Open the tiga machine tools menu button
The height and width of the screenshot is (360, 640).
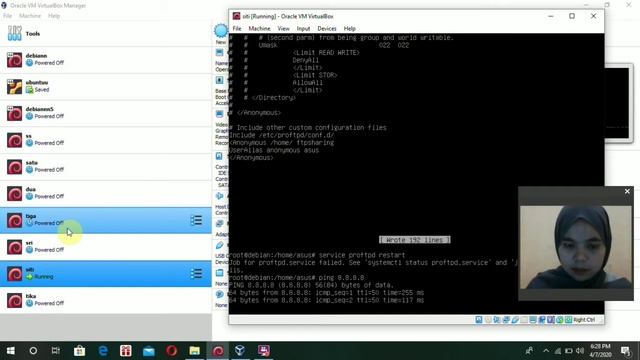(x=196, y=220)
